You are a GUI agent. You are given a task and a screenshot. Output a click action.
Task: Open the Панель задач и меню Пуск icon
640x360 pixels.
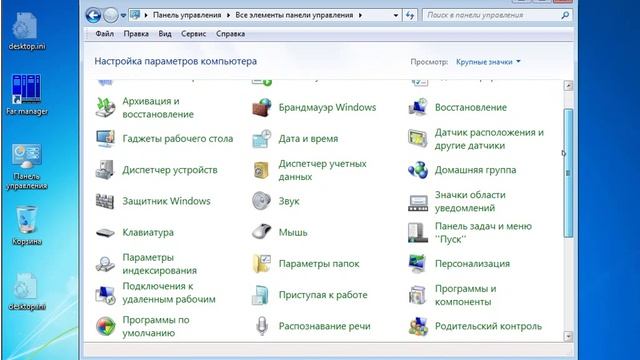point(418,233)
